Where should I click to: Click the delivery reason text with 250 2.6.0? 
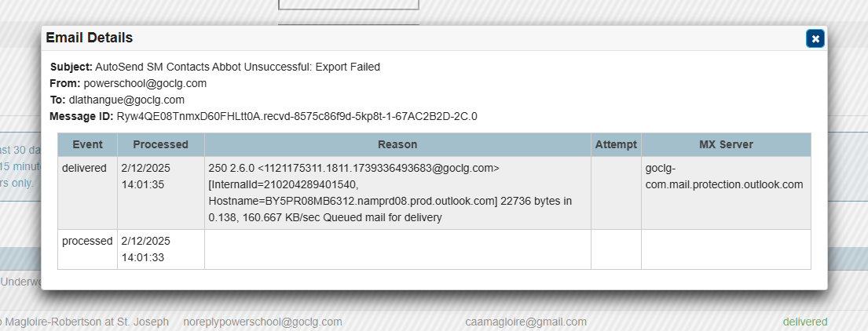click(390, 193)
